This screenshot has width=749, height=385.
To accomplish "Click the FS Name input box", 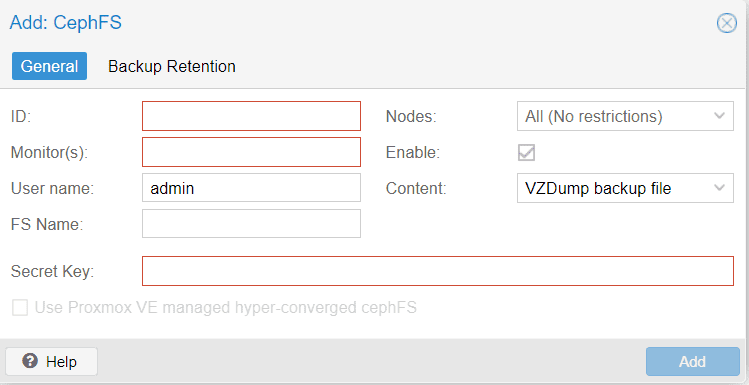I will 251,224.
